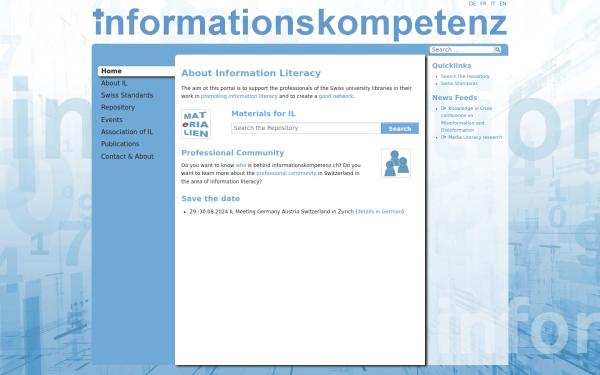
Task: Click the 'Professional Community' heading
Action: (x=233, y=153)
